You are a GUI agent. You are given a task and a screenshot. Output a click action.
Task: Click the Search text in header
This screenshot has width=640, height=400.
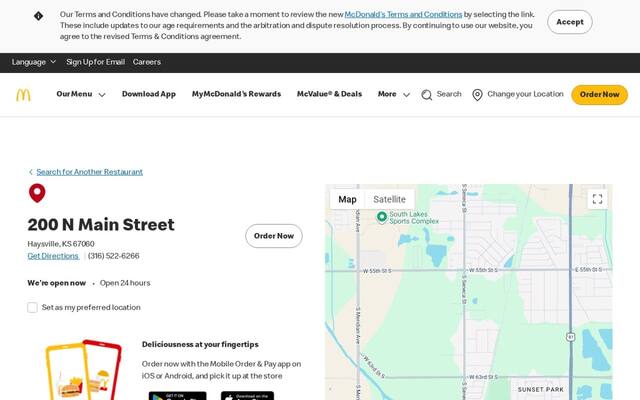449,94
